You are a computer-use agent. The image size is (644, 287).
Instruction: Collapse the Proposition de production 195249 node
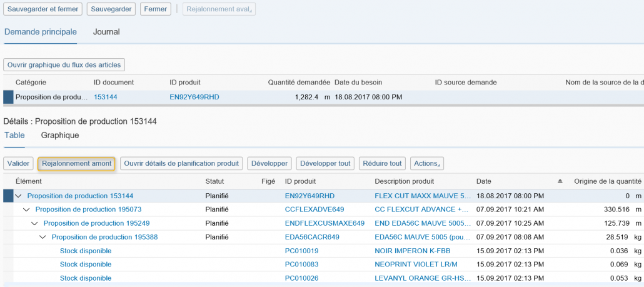click(x=34, y=223)
